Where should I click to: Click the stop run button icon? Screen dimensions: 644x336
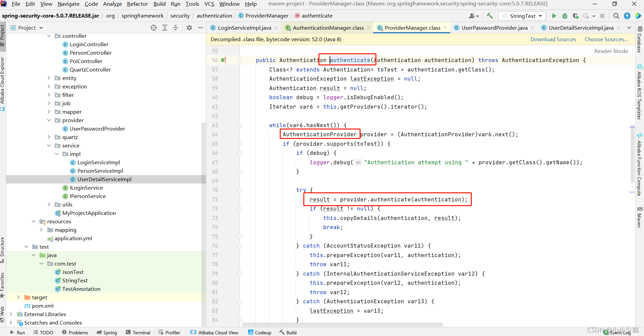(602, 16)
